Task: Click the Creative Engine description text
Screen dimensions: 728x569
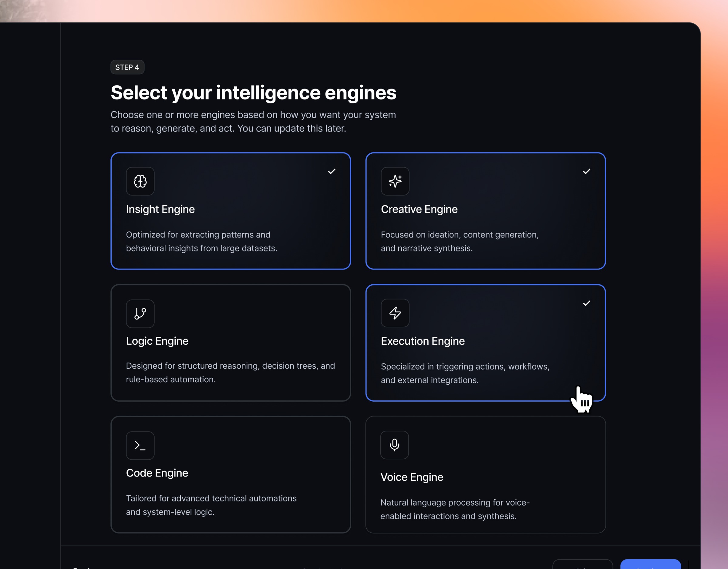Action: (x=459, y=242)
